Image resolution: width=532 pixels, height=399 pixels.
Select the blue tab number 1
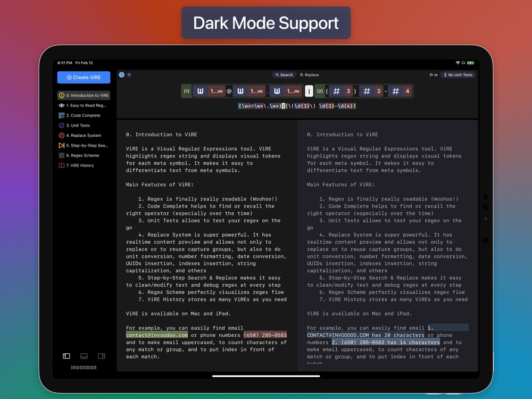pyautogui.click(x=121, y=74)
